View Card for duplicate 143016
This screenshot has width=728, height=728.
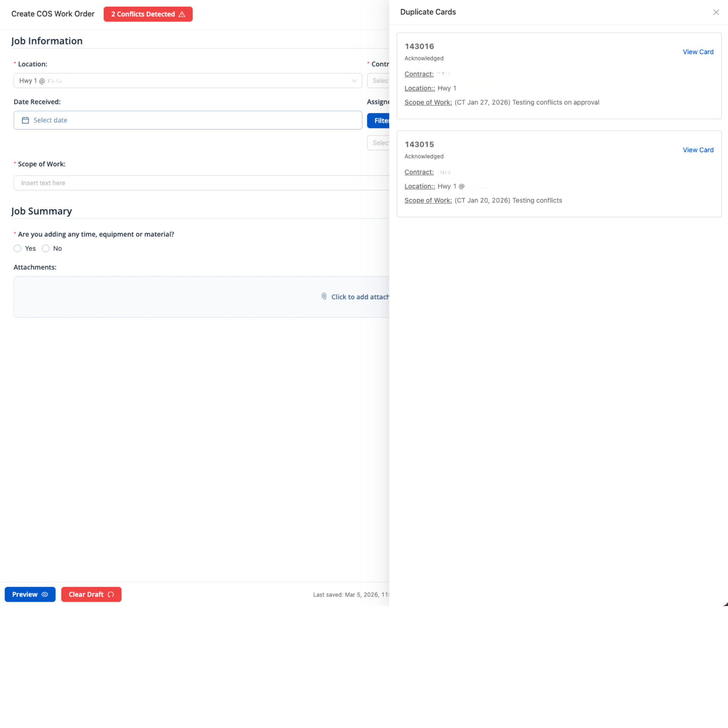tap(698, 52)
